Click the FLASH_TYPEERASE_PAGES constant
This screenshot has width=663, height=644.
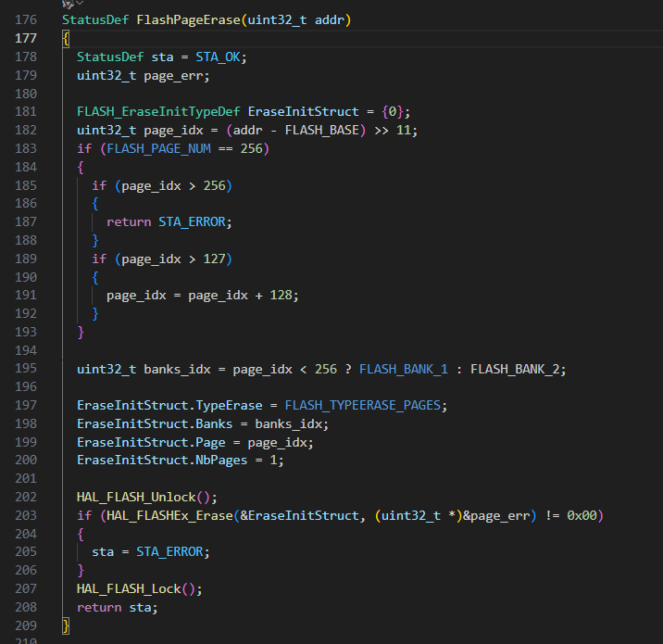tap(362, 405)
